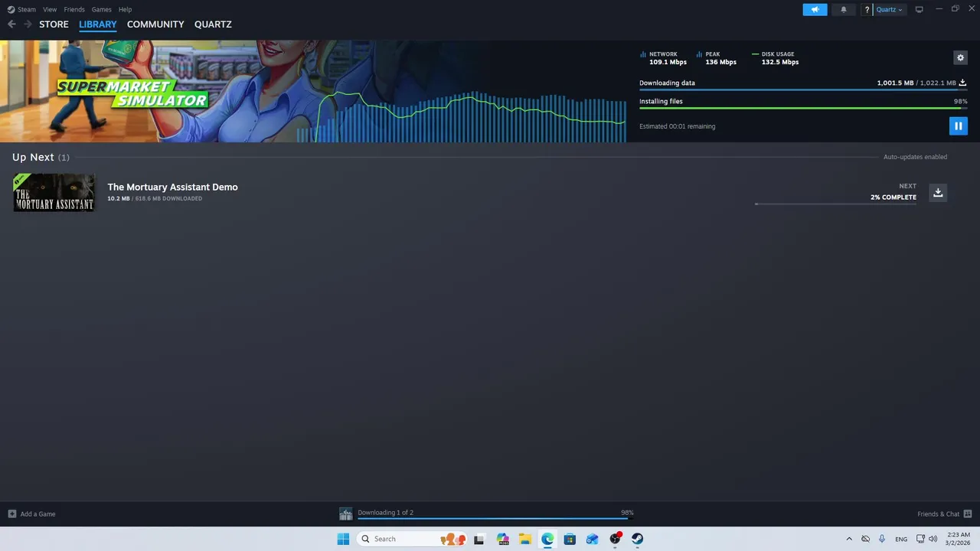Open the Help menu
Screen dimensions: 980x551
[125, 9]
